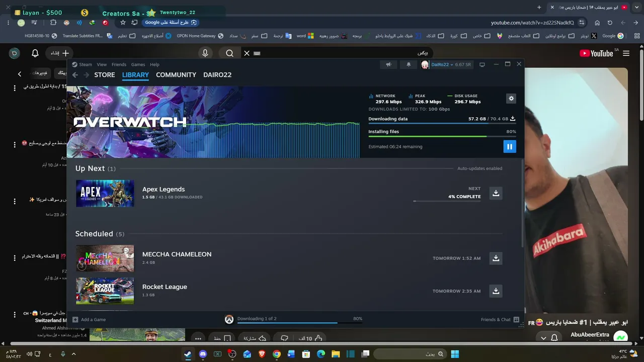The width and height of the screenshot is (644, 362).
Task: Download Rocket League now
Action: pos(496,291)
